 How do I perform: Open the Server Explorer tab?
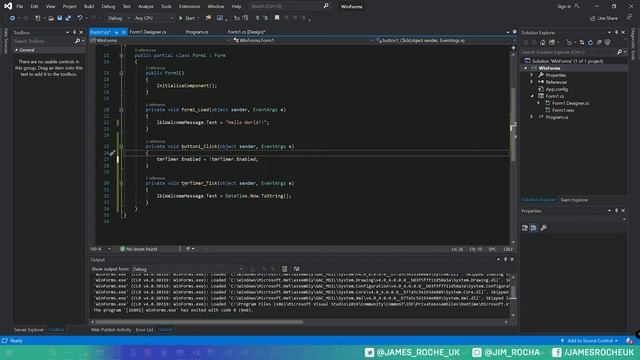(x=29, y=329)
